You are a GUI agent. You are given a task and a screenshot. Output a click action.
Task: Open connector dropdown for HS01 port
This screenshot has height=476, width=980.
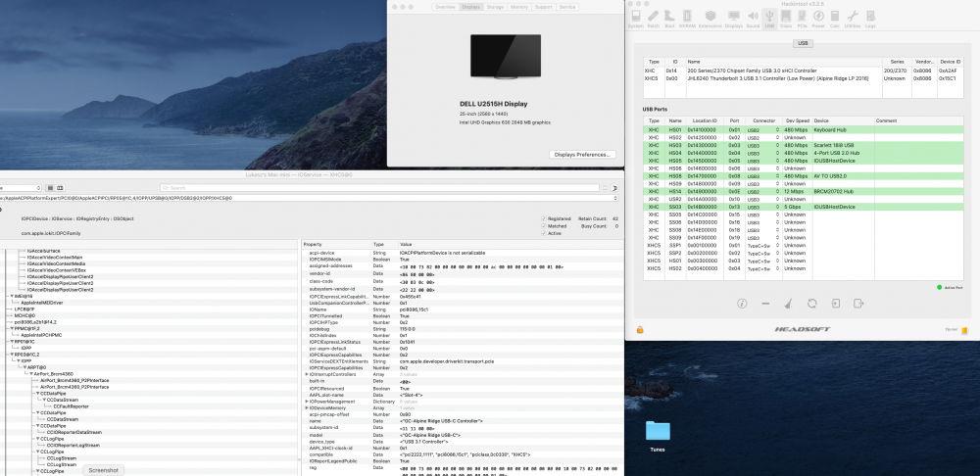762,130
